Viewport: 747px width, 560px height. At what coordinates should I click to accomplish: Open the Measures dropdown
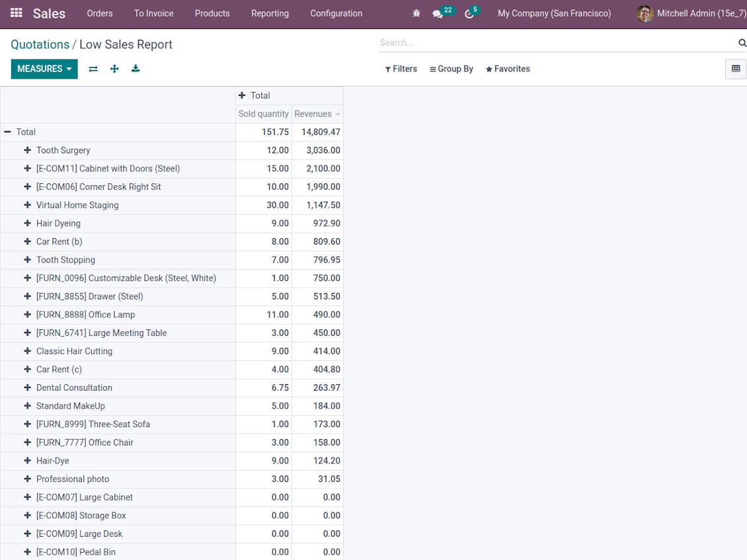(x=44, y=69)
